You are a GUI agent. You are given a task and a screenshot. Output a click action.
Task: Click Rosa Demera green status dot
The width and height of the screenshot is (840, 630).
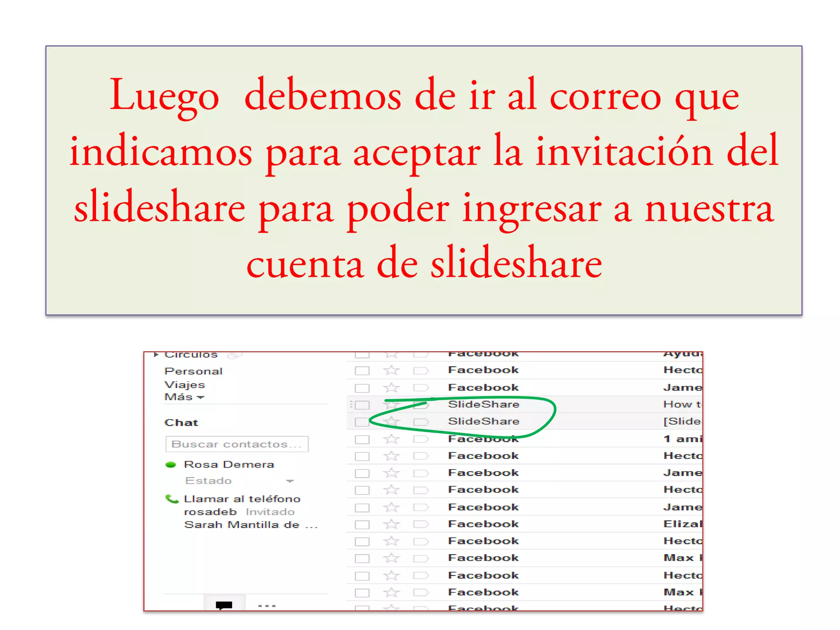point(171,465)
